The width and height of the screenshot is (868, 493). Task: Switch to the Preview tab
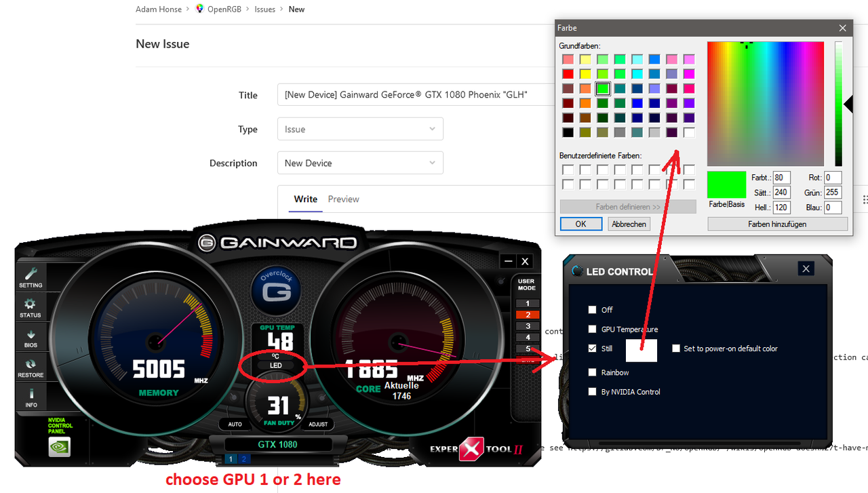click(x=343, y=199)
